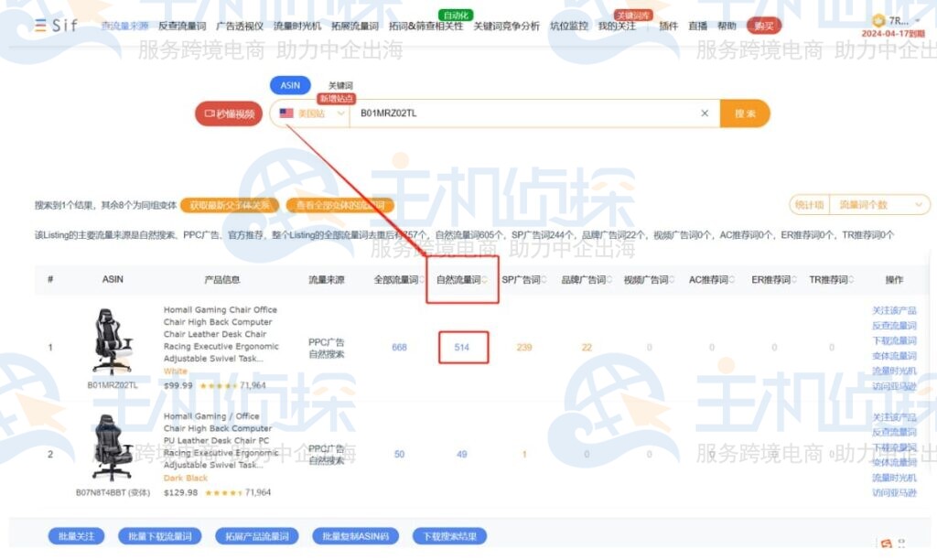Clear the ASIN search box with X

(x=705, y=113)
